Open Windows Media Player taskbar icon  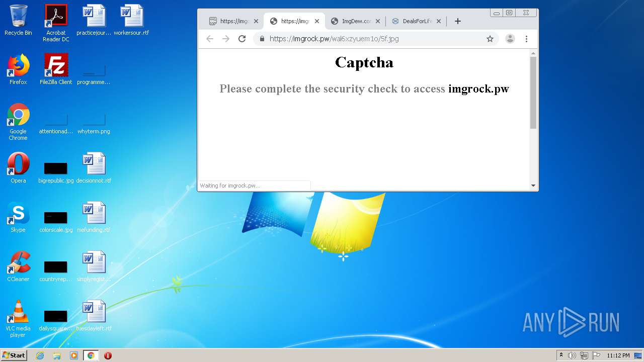coord(74,355)
